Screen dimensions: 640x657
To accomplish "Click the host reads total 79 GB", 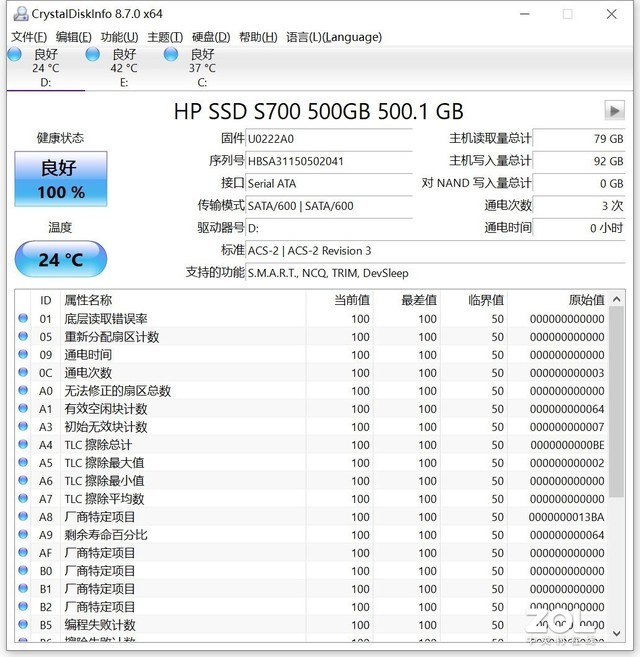I will 579,139.
